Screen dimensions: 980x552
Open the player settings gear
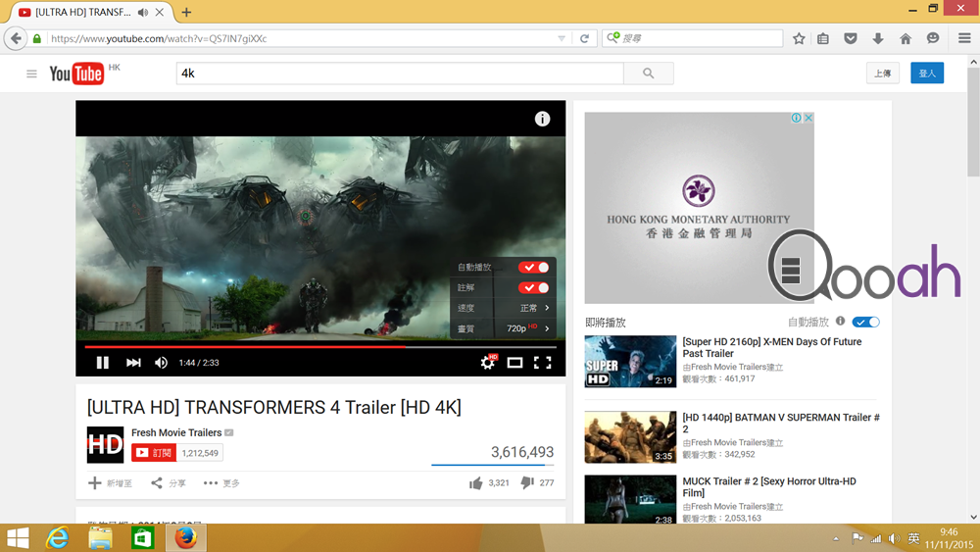click(x=488, y=362)
